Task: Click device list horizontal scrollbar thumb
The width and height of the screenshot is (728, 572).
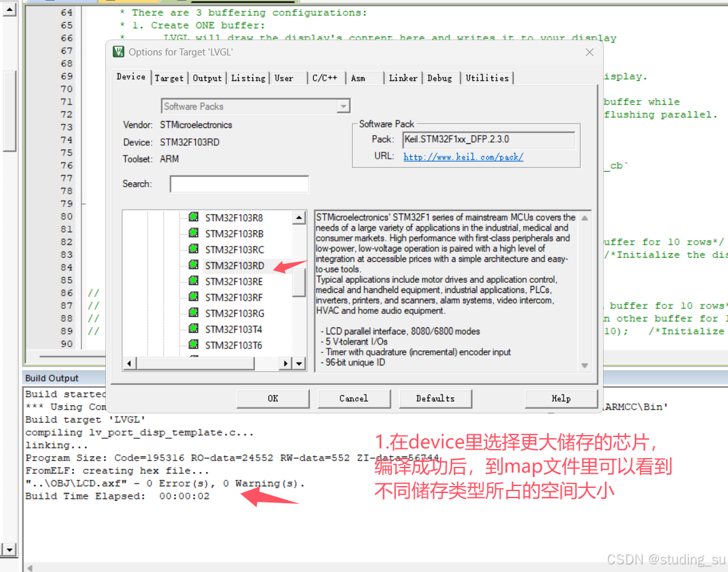Action: click(196, 363)
